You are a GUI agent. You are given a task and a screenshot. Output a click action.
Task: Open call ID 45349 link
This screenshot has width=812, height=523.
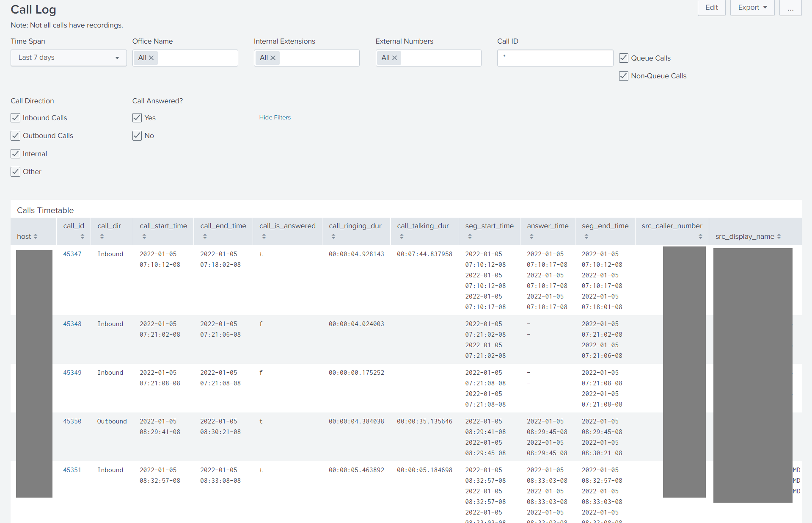click(x=72, y=373)
